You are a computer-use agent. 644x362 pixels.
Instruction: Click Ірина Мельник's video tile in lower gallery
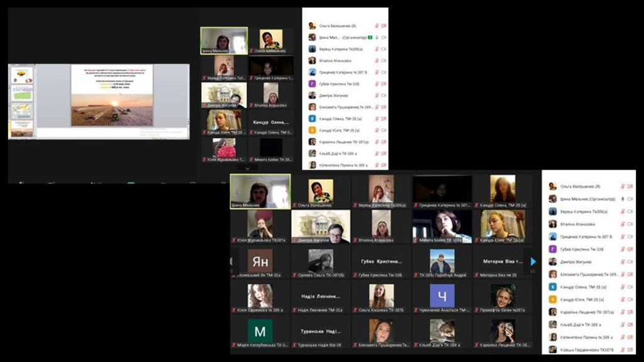[260, 191]
